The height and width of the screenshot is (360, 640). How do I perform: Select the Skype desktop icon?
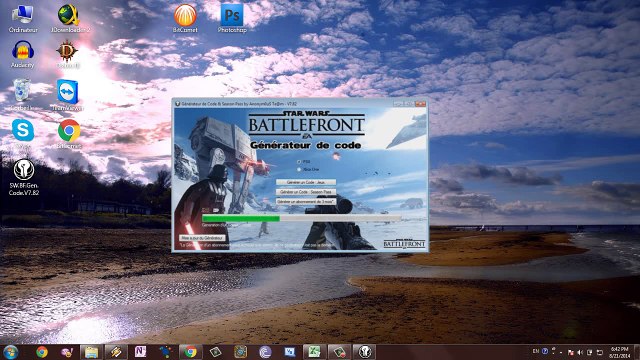(x=23, y=133)
